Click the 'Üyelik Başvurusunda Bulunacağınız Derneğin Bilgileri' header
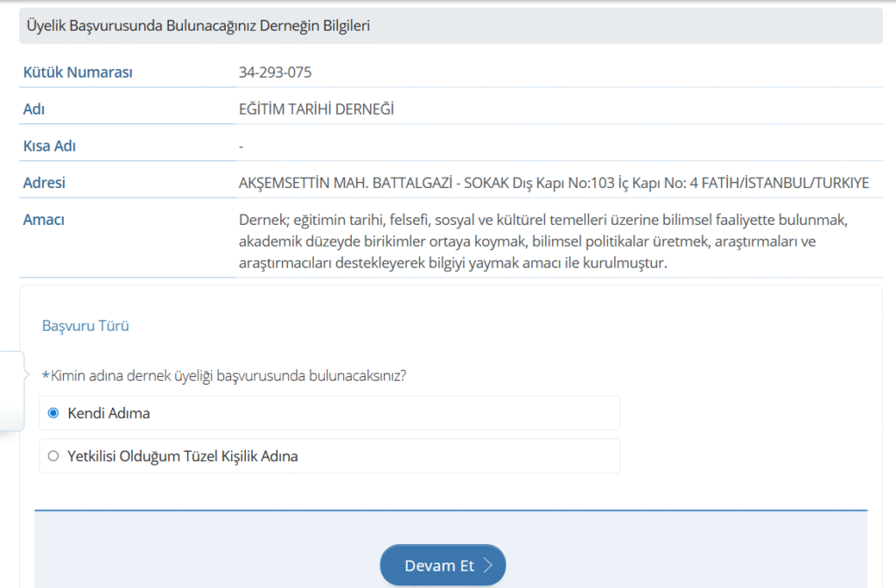896x588 pixels. click(199, 26)
